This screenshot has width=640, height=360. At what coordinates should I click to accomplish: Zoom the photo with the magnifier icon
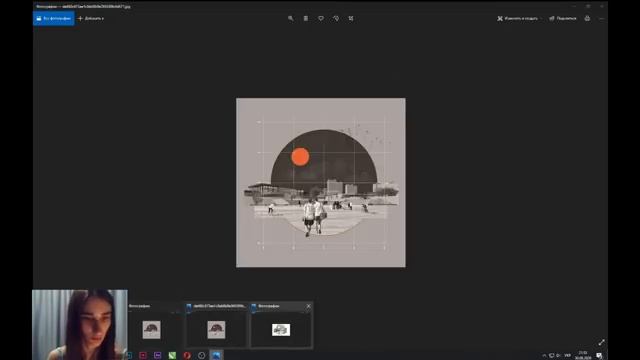click(x=291, y=18)
